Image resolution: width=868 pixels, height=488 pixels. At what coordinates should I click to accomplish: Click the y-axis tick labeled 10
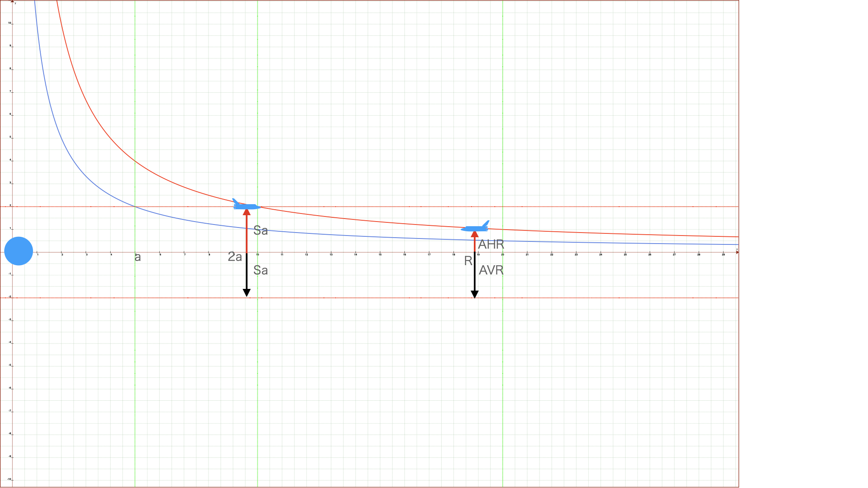coord(10,23)
